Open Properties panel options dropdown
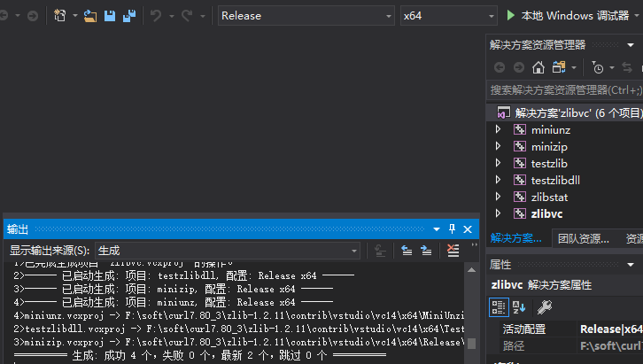This screenshot has height=364, width=643. coord(631,265)
